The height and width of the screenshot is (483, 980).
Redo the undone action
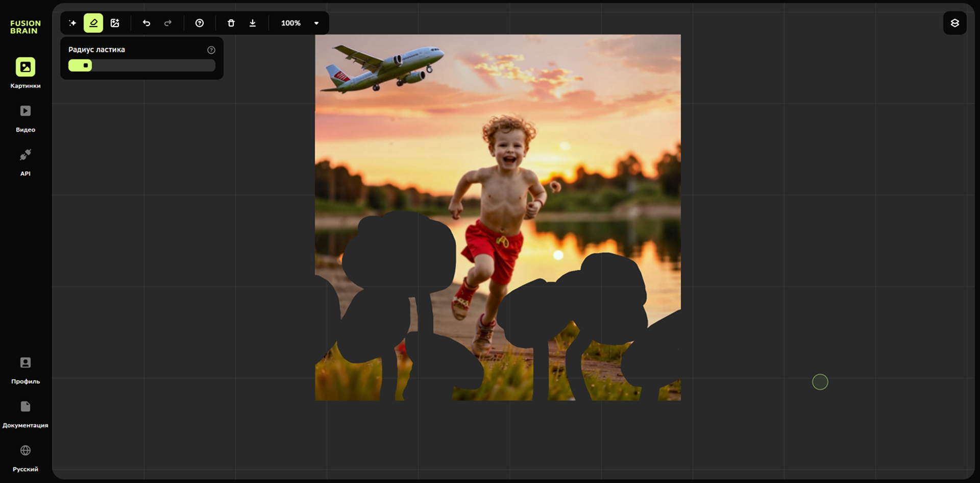coord(168,23)
